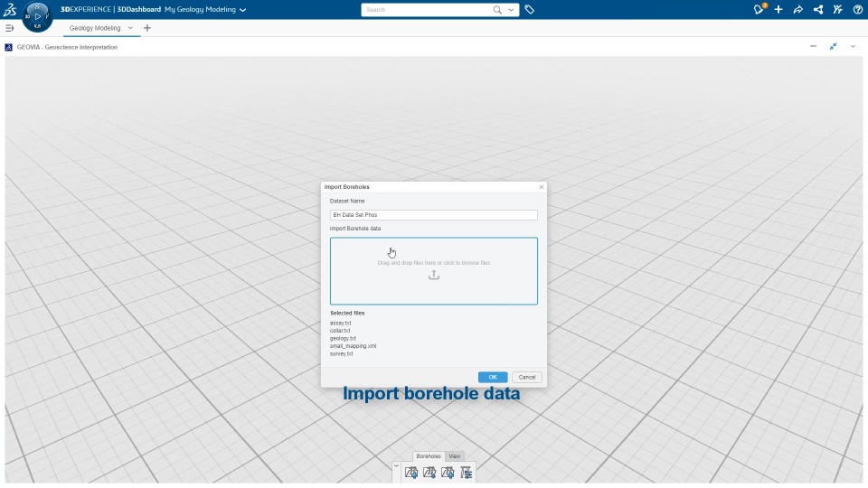The height and width of the screenshot is (488, 868).
Task: Add a new dashboard tab
Action: coord(147,28)
